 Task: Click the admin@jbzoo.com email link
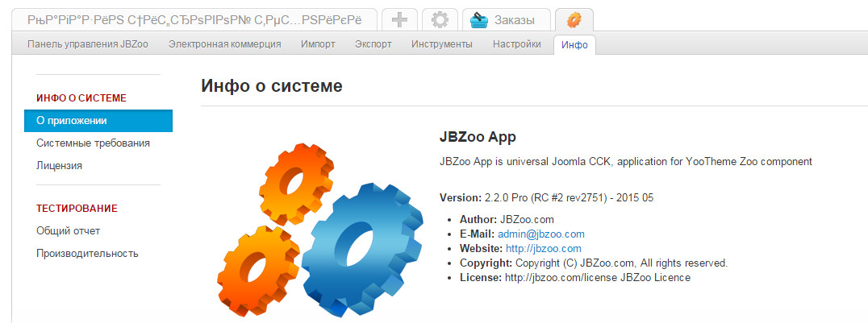point(540,234)
